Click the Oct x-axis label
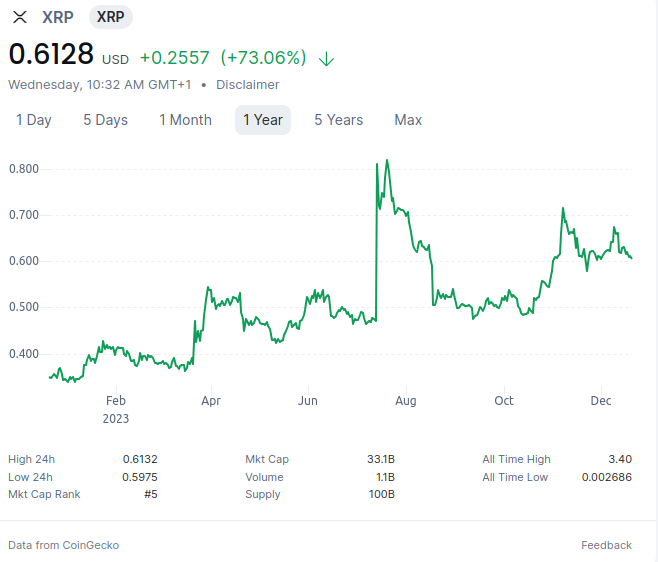The image size is (658, 562). (x=504, y=401)
